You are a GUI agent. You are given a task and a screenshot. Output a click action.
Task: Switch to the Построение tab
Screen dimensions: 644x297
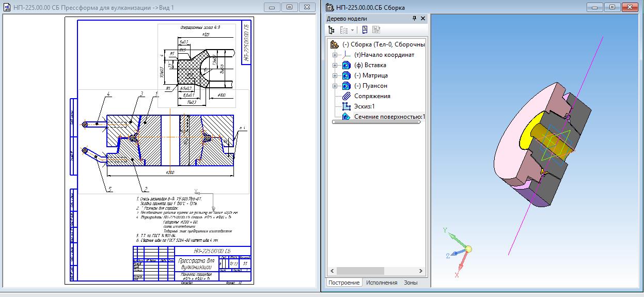point(343,283)
